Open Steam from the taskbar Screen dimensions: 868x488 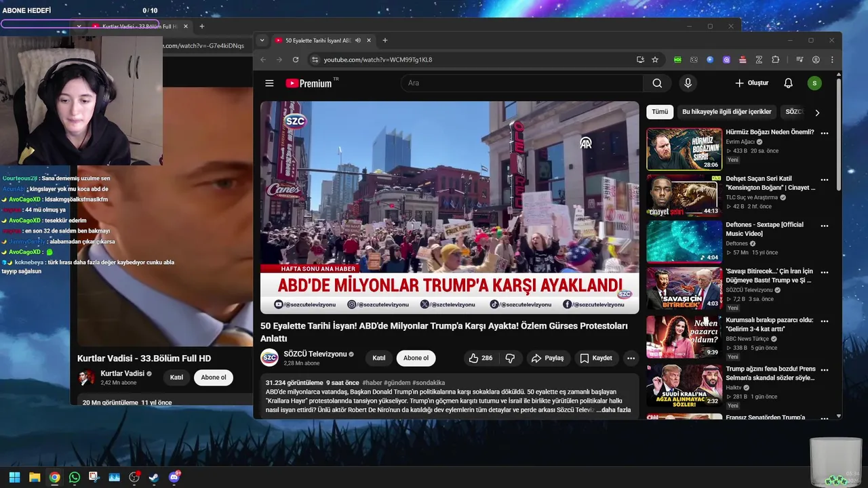tap(154, 477)
